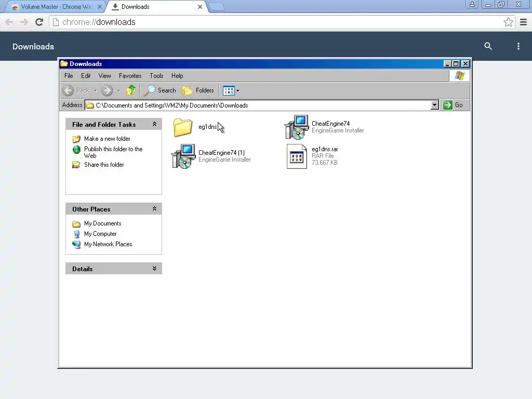Open the Tools menu
Screen dimensions: 532x399
pyautogui.click(x=156, y=76)
